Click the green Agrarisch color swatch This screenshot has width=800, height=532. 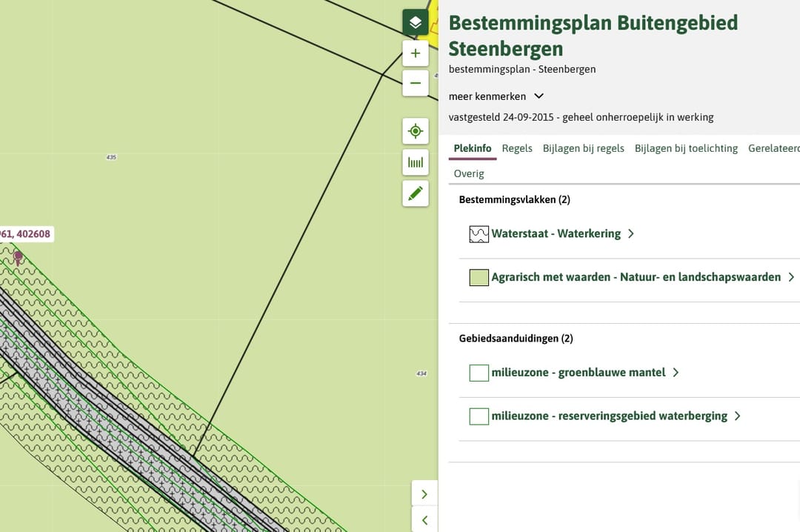pos(479,278)
